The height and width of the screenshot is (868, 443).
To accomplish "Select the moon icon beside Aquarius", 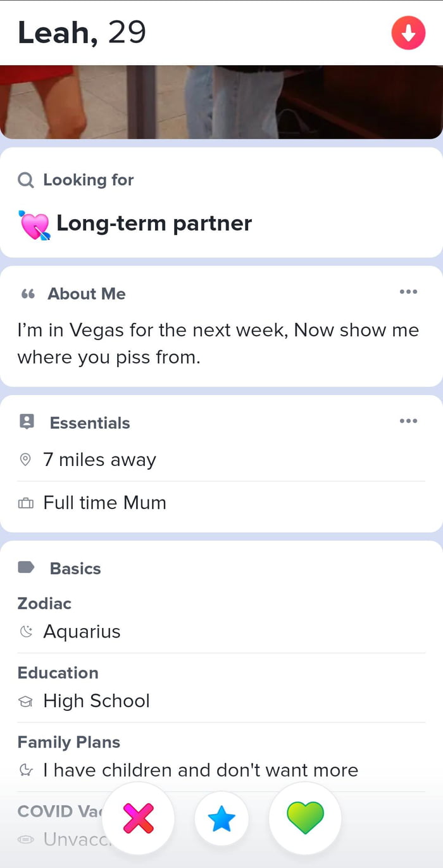I will [25, 631].
